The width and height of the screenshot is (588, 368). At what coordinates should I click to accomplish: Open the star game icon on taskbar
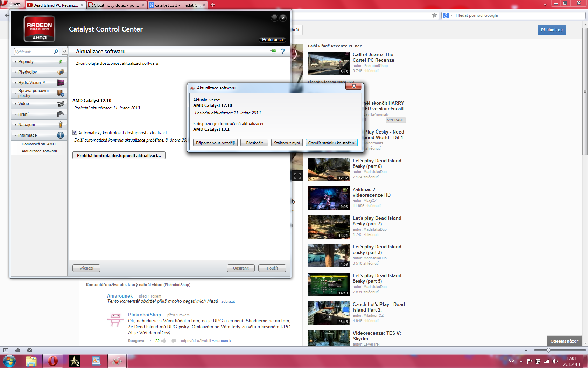(x=75, y=361)
